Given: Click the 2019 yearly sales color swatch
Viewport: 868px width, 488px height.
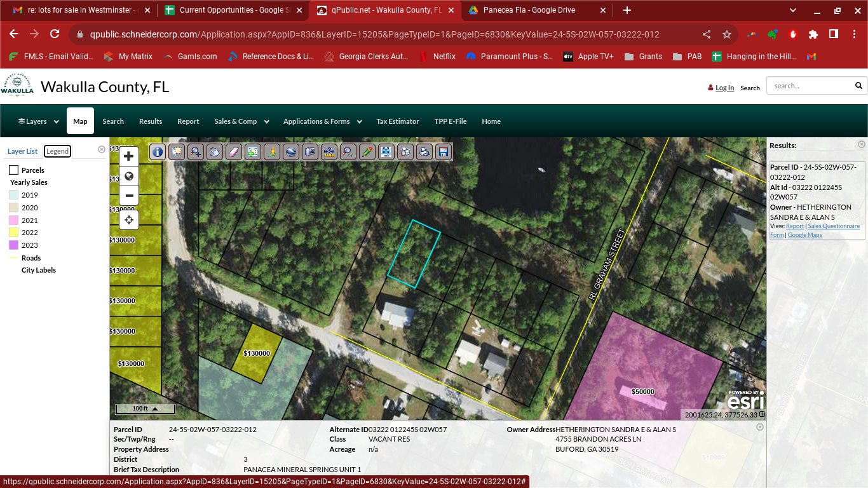Looking at the screenshot, I should [13, 195].
